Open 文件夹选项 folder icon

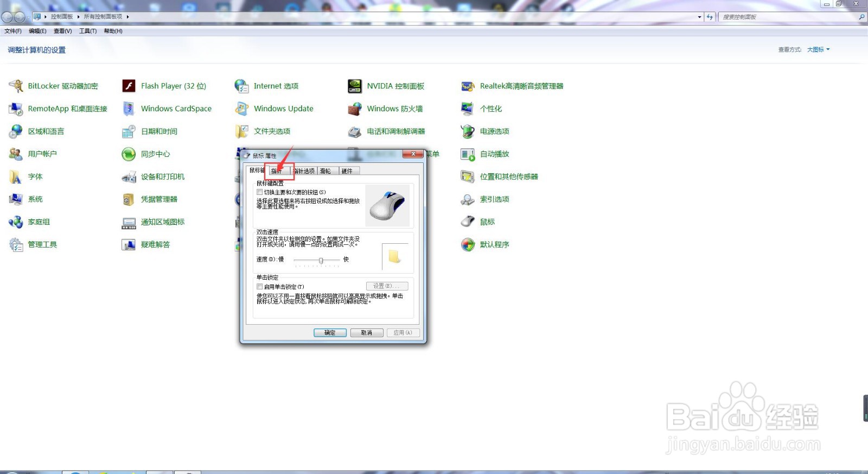[241, 131]
